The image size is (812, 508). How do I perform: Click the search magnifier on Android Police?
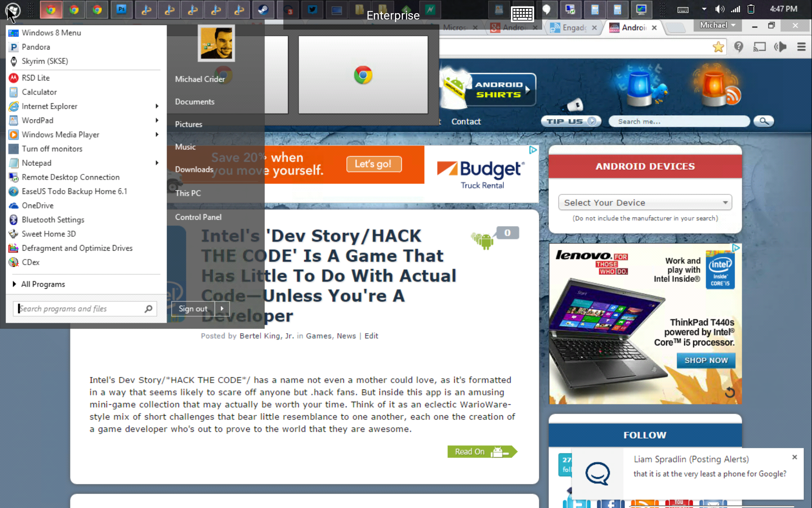tap(763, 121)
